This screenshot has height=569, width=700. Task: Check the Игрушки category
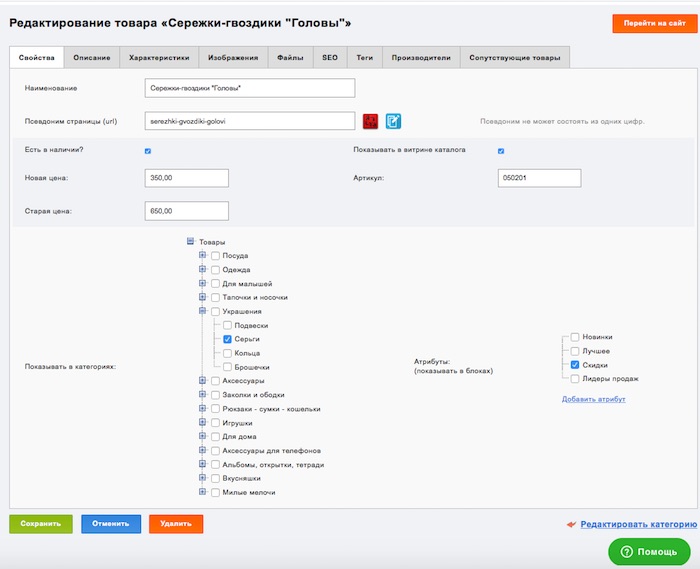(215, 423)
